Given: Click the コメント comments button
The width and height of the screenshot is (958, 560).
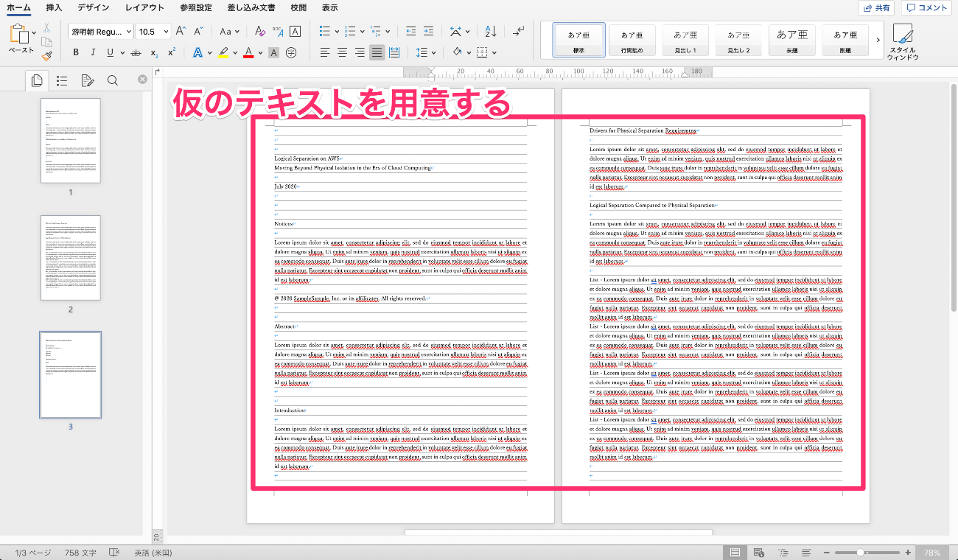Looking at the screenshot, I should pyautogui.click(x=927, y=8).
